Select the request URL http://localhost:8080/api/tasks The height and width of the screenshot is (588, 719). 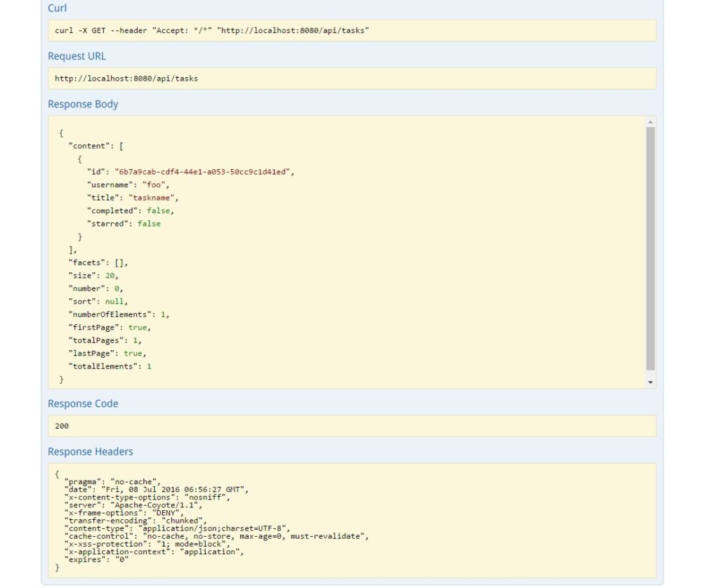pyautogui.click(x=125, y=78)
